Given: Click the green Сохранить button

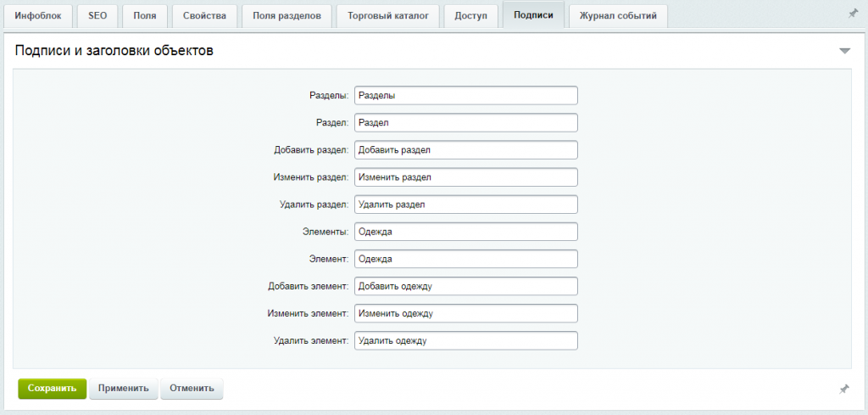Looking at the screenshot, I should coord(52,389).
